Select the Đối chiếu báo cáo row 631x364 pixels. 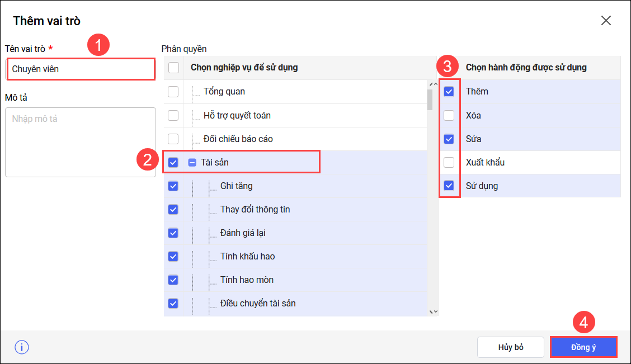tap(238, 139)
